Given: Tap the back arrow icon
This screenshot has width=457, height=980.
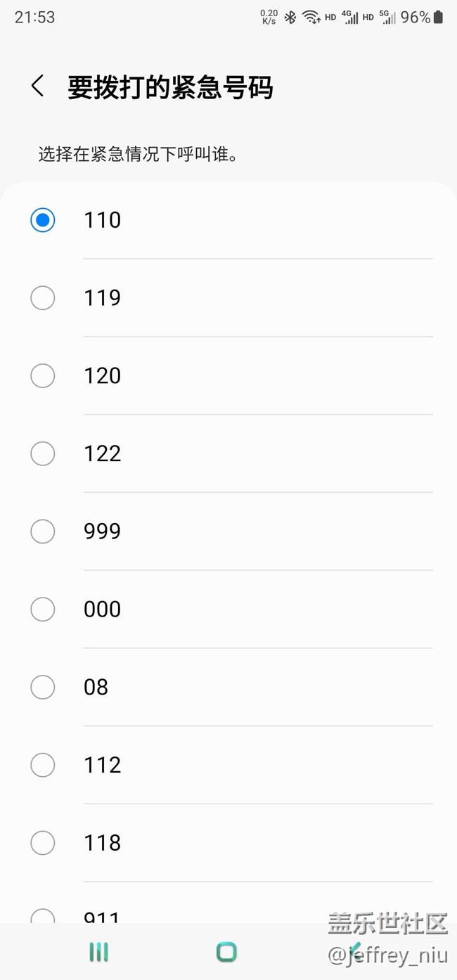Looking at the screenshot, I should pos(38,86).
